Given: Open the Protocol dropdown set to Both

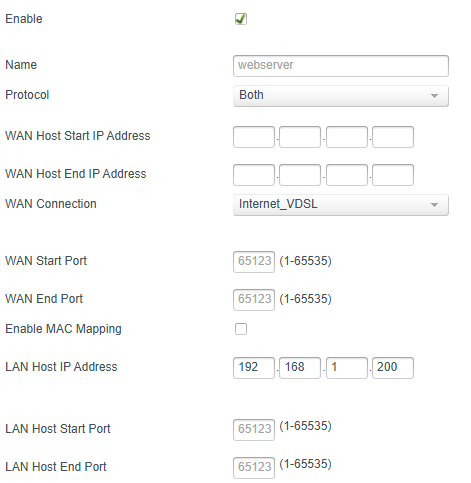Looking at the screenshot, I should pyautogui.click(x=341, y=96).
